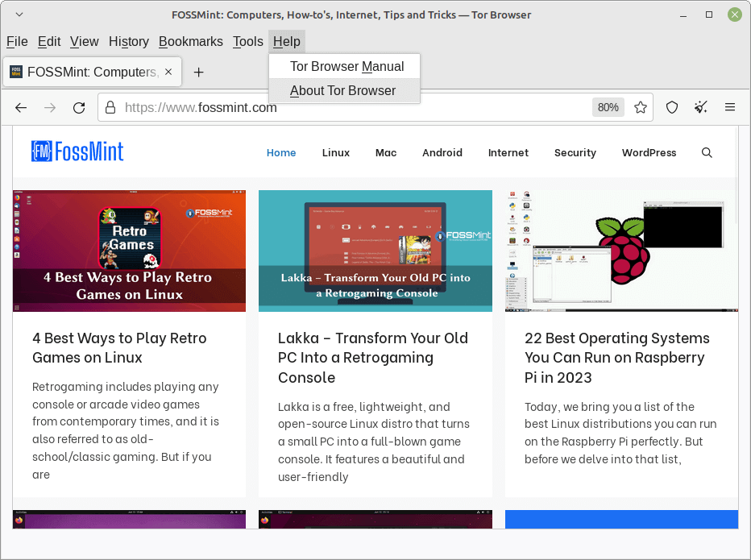Bookmark this page with the star icon
This screenshot has height=560, width=751.
[641, 107]
